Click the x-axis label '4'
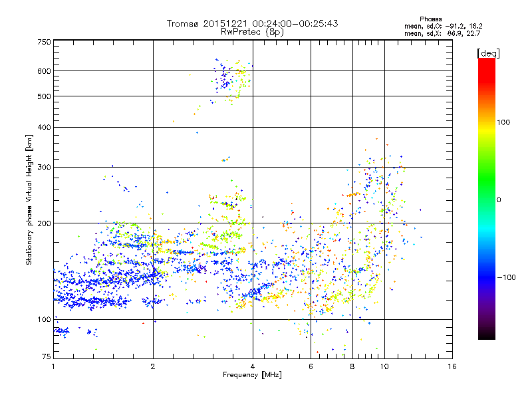Image resolution: width=532 pixels, height=399 pixels. click(x=253, y=366)
